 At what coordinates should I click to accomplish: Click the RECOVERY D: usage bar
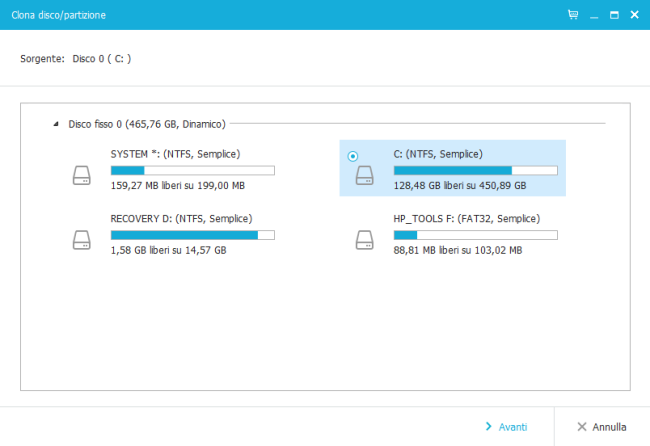point(192,235)
